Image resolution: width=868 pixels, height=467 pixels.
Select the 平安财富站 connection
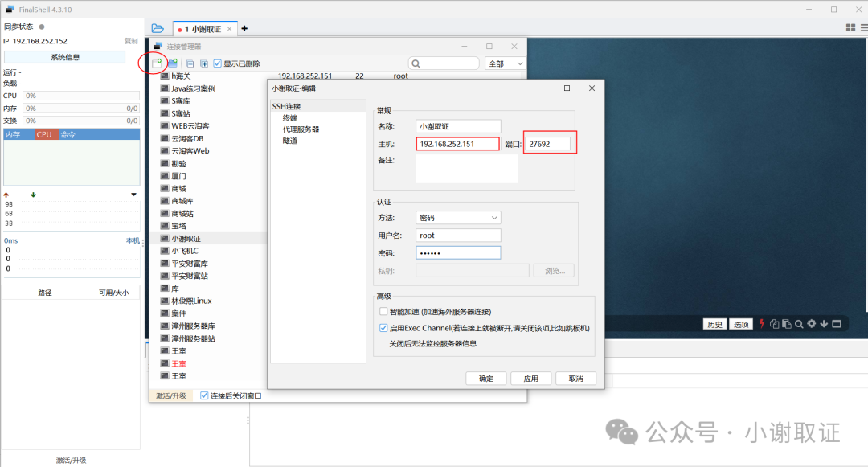click(x=190, y=277)
